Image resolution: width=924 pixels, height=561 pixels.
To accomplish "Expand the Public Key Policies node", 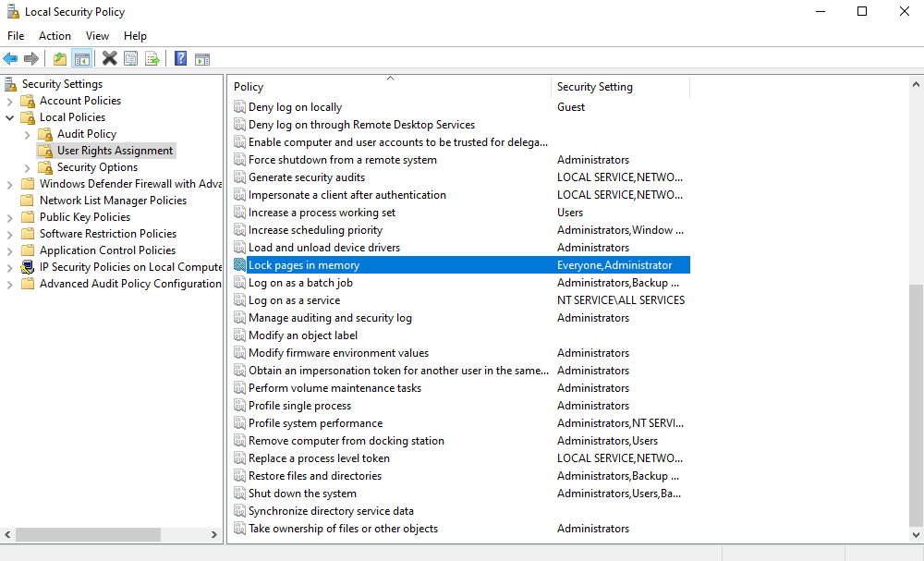I will point(9,218).
